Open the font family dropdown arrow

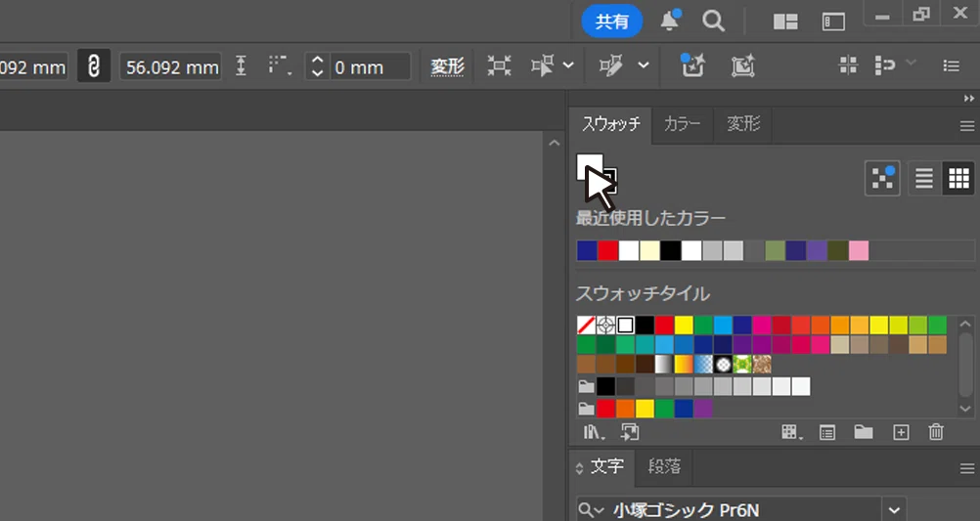click(894, 509)
